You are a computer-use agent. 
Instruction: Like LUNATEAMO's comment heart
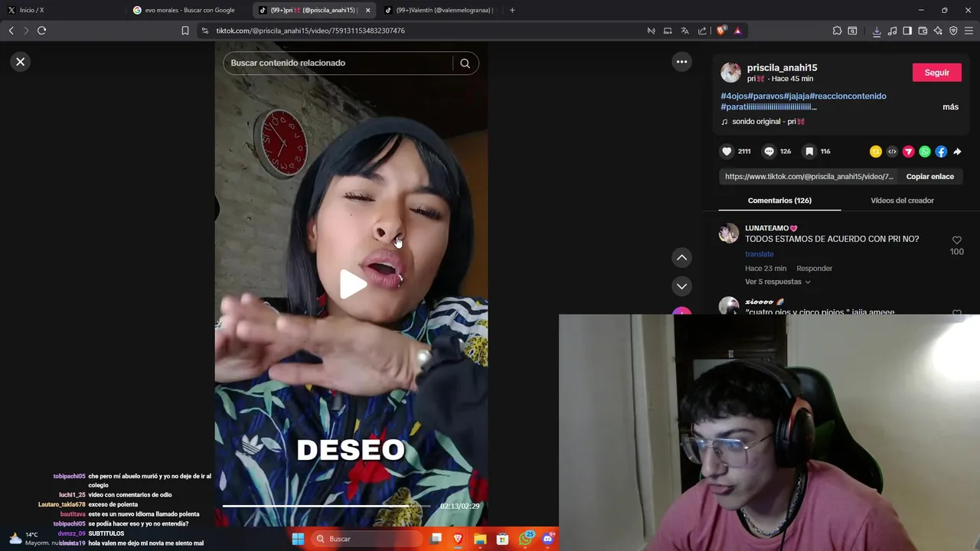coord(956,240)
